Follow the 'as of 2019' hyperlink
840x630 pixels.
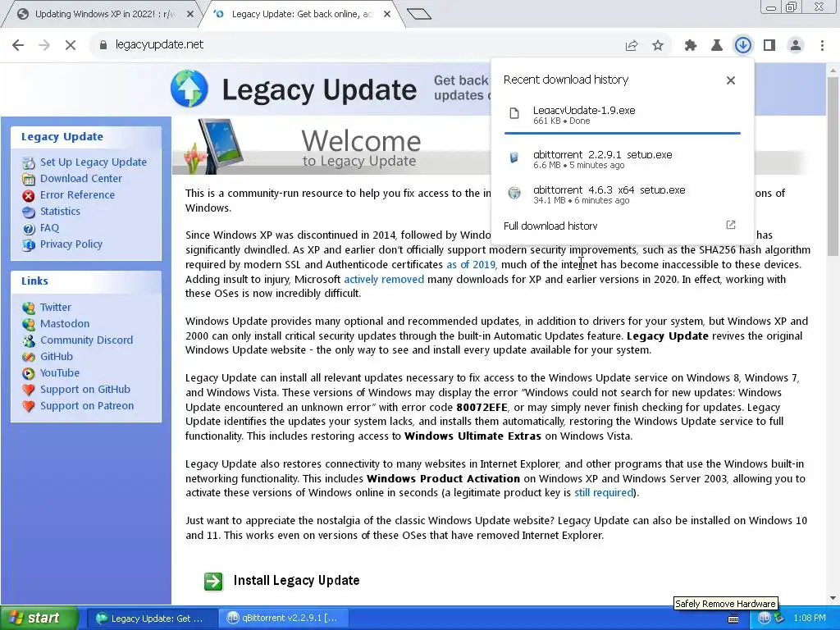pyautogui.click(x=471, y=265)
